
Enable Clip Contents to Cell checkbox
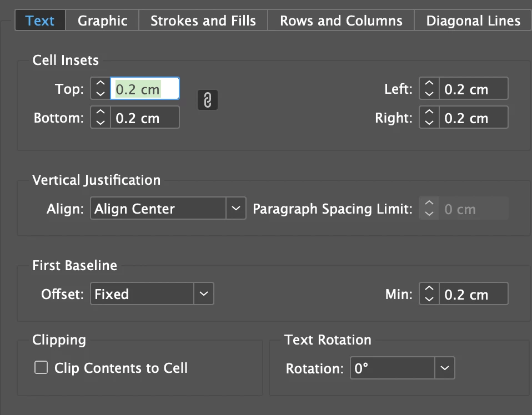point(41,368)
